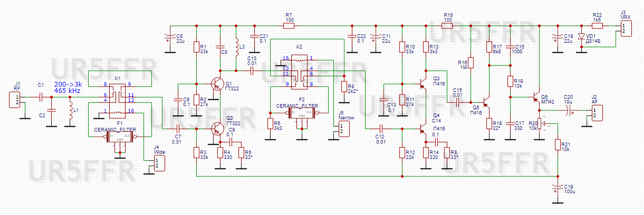This screenshot has width=644, height=215.
Task: Click the Q2 ГТ322 transistor
Action: 215,128
